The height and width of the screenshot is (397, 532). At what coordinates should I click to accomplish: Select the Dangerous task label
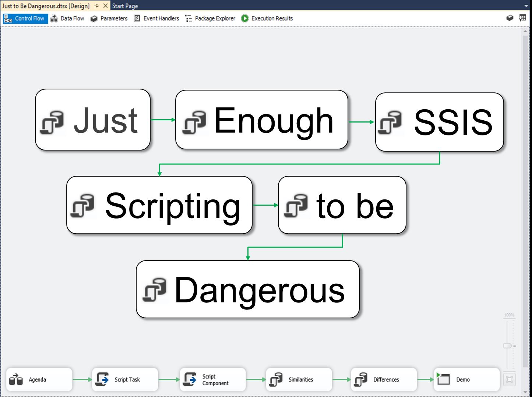tap(260, 291)
